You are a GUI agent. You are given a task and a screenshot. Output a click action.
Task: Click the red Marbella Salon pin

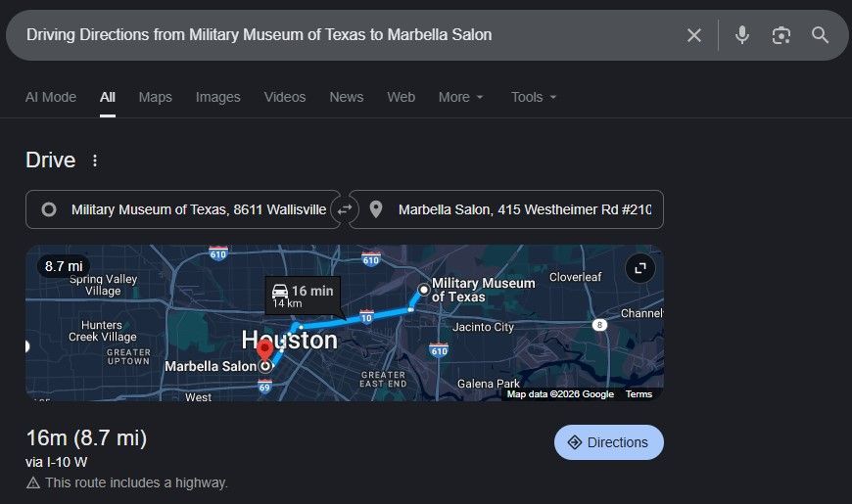(x=264, y=351)
